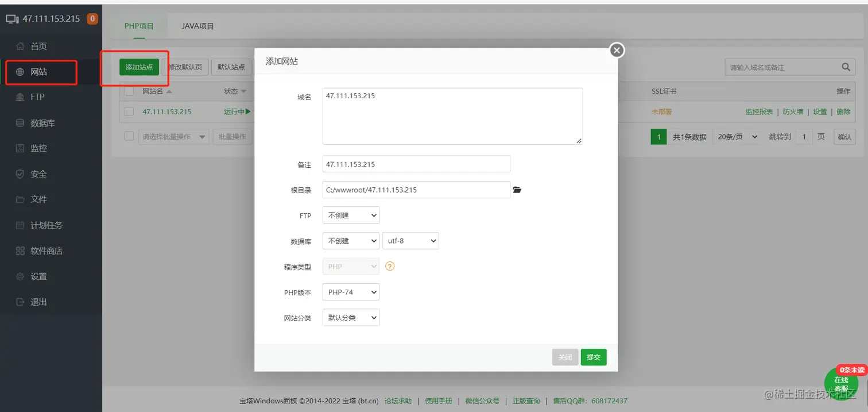Viewport: 868px width, 412px height.
Task: Click 确认 button in pagination
Action: (x=844, y=137)
